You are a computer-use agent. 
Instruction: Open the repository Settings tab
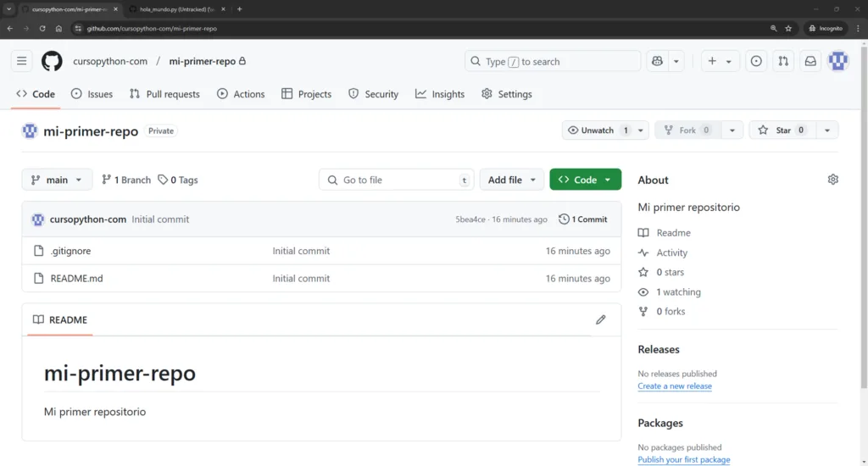tap(507, 94)
